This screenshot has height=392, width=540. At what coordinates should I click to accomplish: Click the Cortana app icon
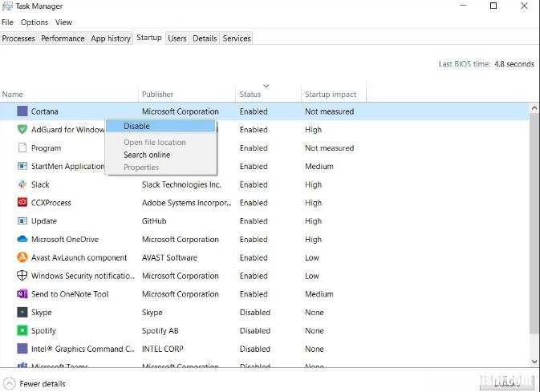point(22,111)
